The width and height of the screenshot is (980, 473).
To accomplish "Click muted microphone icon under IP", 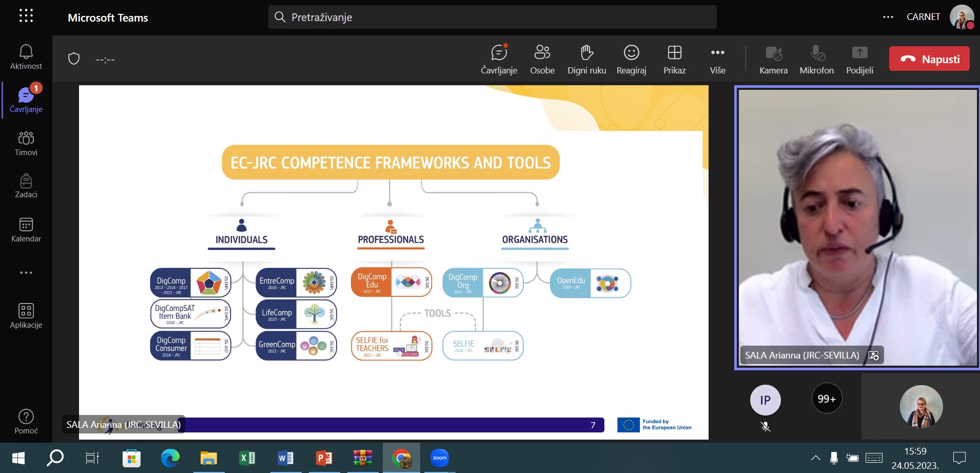I will [x=766, y=427].
